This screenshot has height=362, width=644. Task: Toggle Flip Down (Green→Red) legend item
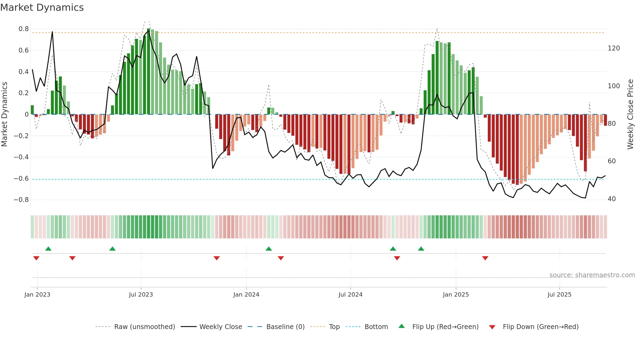point(534,327)
